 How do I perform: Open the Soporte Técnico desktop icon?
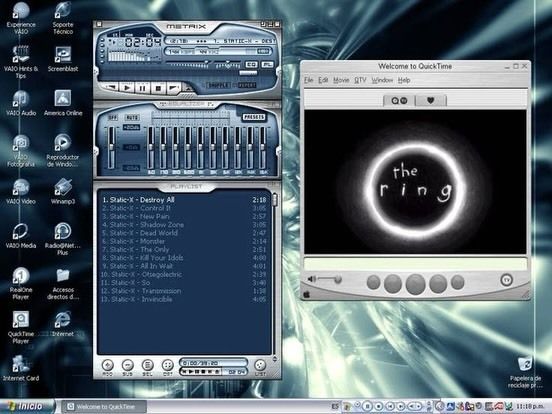63,18
